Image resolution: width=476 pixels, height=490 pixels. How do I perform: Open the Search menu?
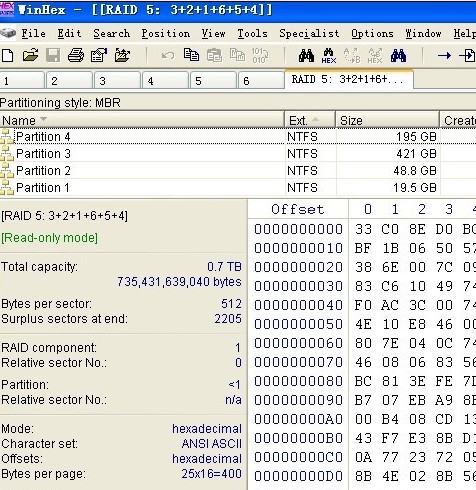[x=112, y=33]
